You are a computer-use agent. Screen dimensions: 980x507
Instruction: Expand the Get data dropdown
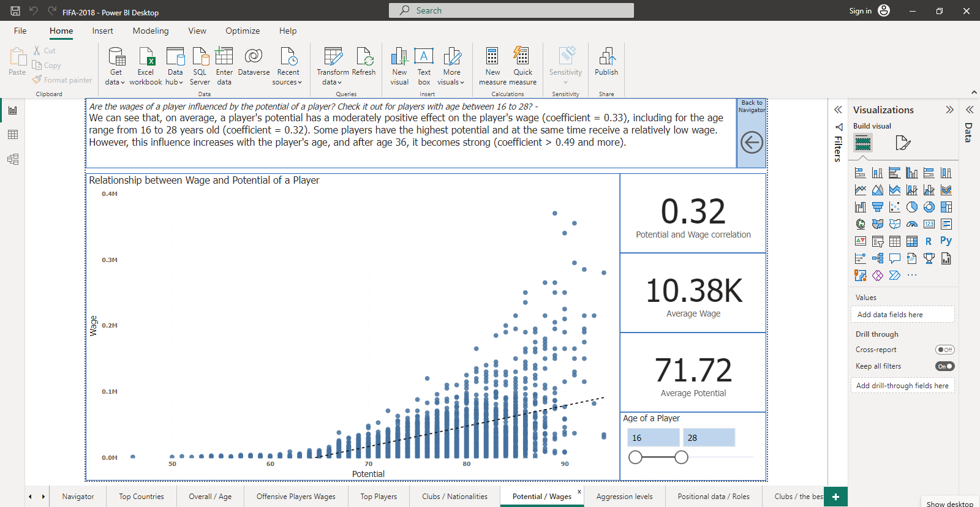click(x=115, y=82)
